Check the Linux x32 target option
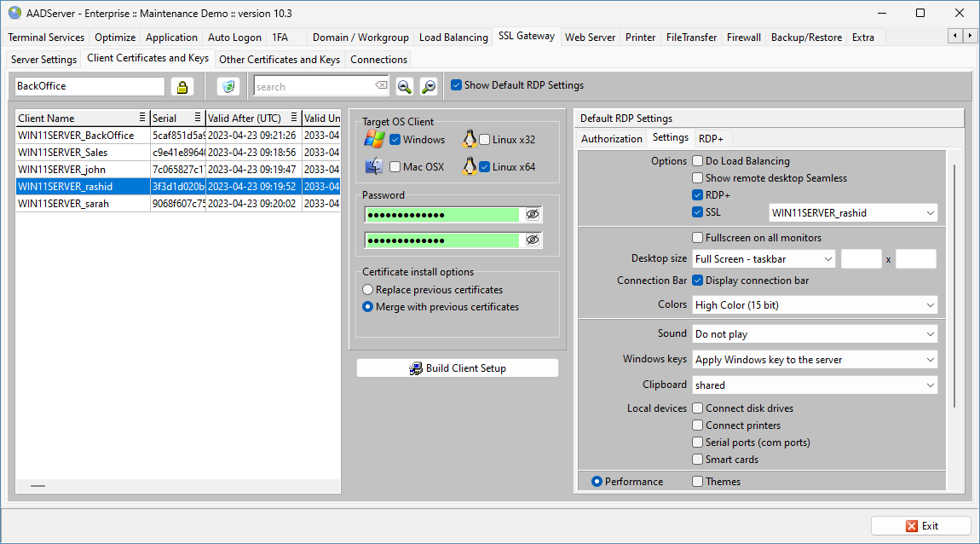This screenshot has width=980, height=544. coord(485,140)
